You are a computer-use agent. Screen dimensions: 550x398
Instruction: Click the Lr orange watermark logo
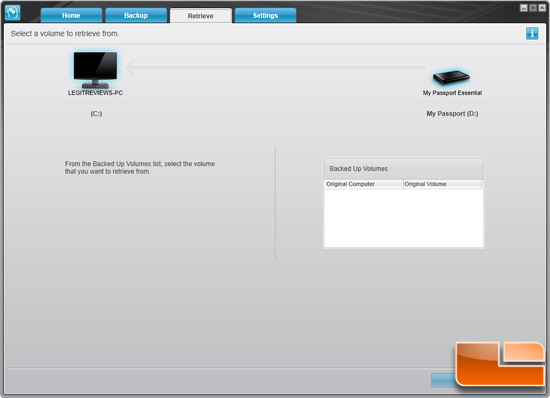click(501, 364)
